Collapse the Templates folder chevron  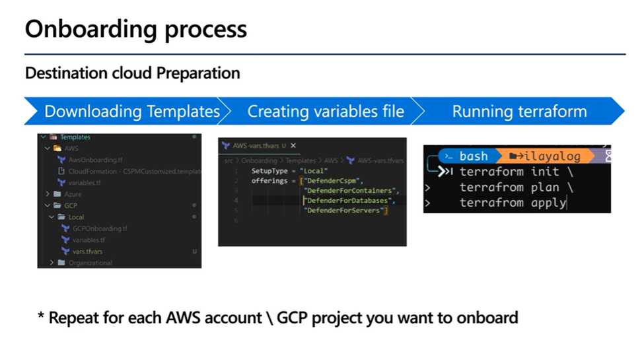(44, 137)
